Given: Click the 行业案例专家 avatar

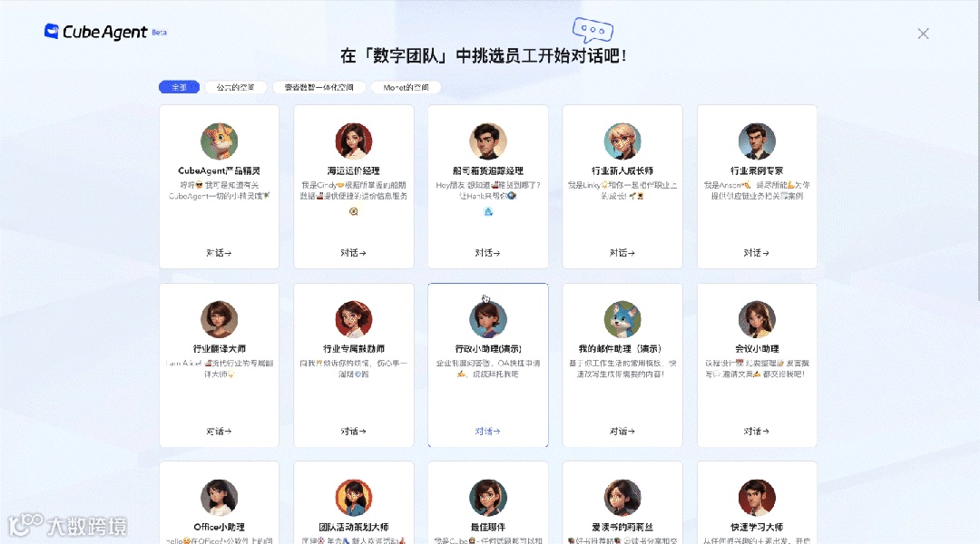Looking at the screenshot, I should click(757, 141).
